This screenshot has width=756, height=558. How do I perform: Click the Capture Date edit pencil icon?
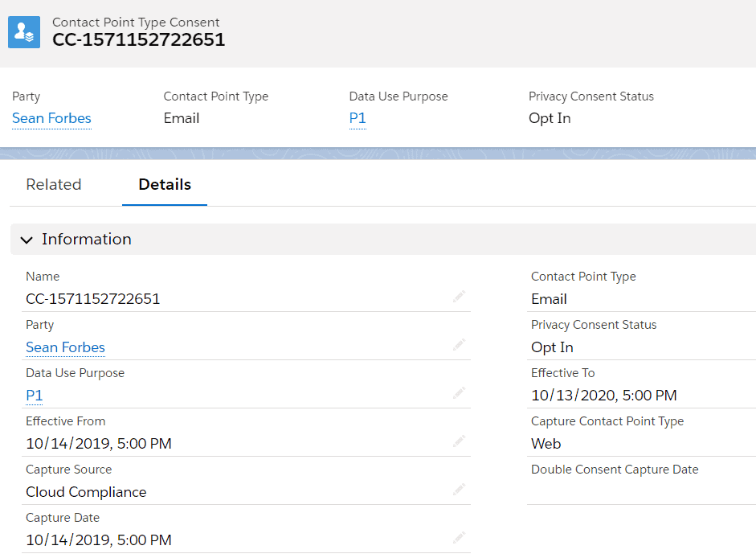coord(459,538)
